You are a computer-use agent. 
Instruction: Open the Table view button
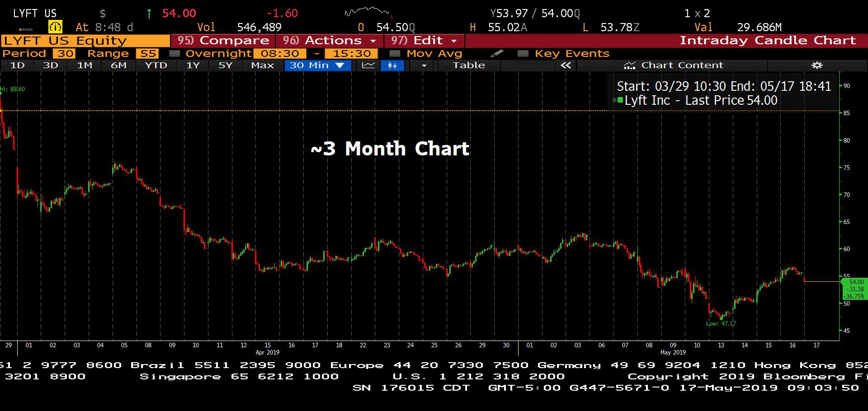(469, 65)
